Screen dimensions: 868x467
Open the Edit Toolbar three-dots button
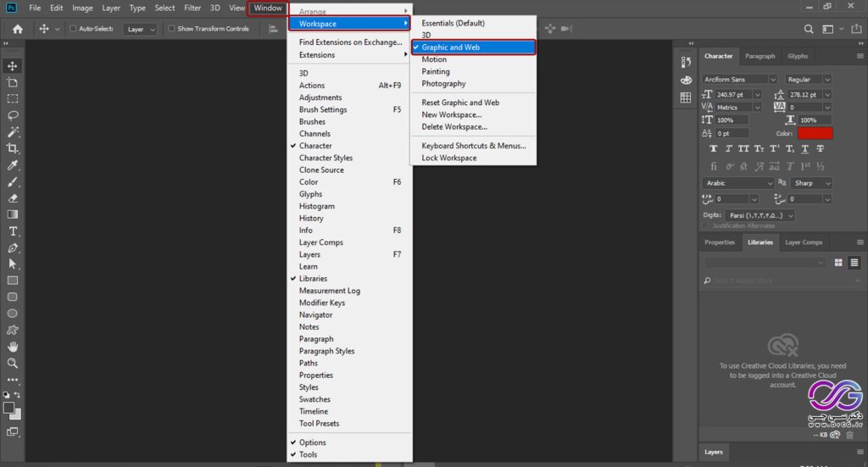(12, 381)
